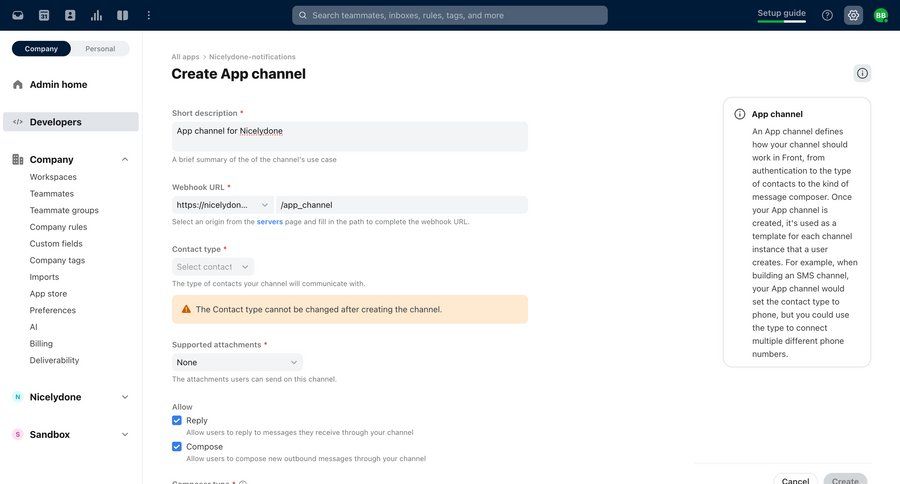Click the Cancel button
Image resolution: width=900 pixels, height=484 pixels.
coord(795,479)
